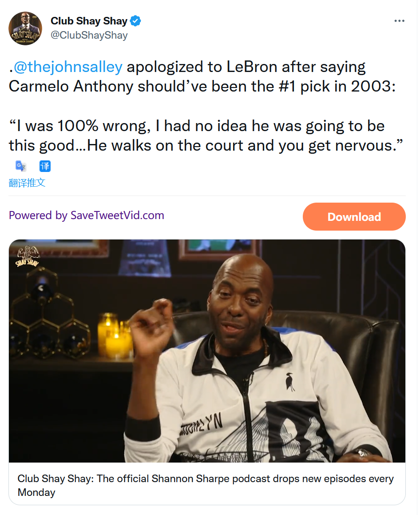Screen dimensions: 420x515
Task: Click the Shay Shay watermark logo in video
Action: 28,256
